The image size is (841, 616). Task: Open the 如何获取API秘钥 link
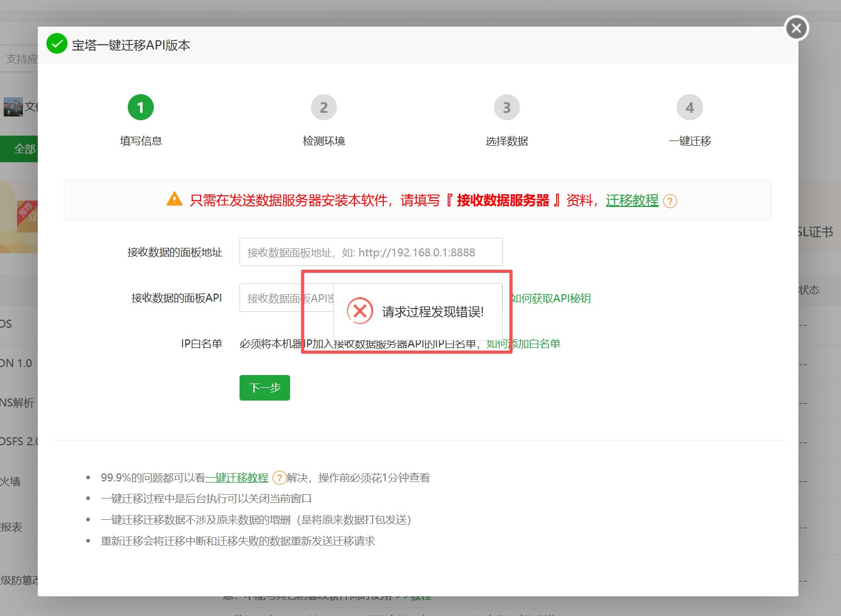(x=551, y=298)
